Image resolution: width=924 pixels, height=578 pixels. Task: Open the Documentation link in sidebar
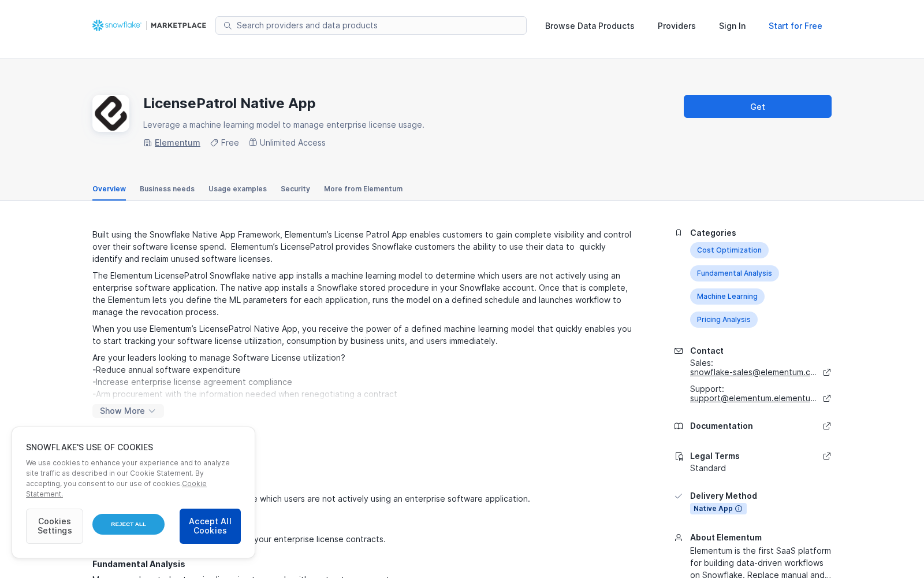pos(721,426)
